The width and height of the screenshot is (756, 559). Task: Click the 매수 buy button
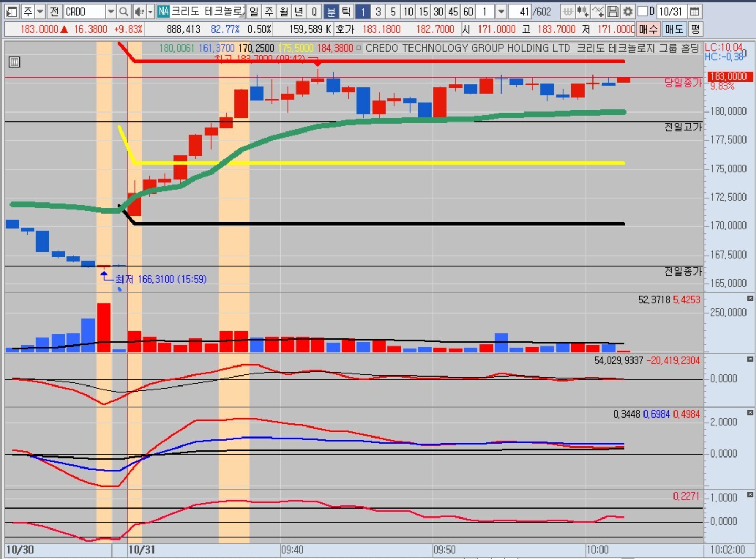pyautogui.click(x=648, y=29)
